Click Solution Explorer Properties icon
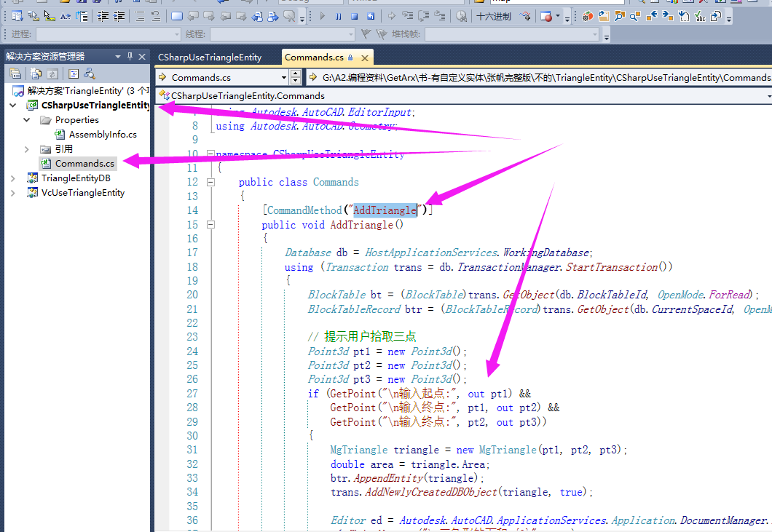The height and width of the screenshot is (532, 772). 15,74
